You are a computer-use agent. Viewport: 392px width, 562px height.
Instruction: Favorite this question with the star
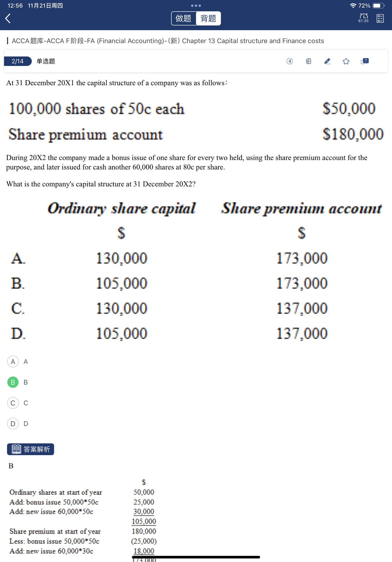(346, 61)
